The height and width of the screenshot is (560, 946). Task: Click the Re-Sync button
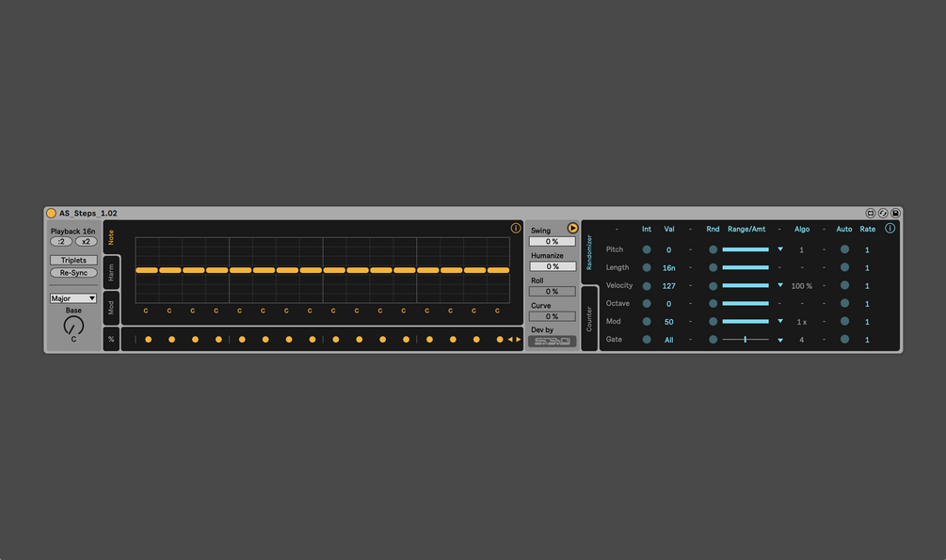[x=73, y=273]
